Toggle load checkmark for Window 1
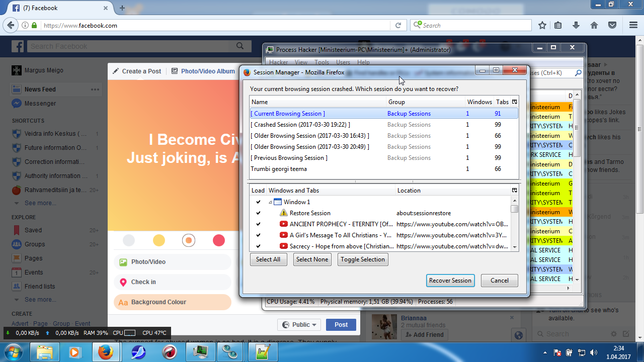 coord(258,202)
